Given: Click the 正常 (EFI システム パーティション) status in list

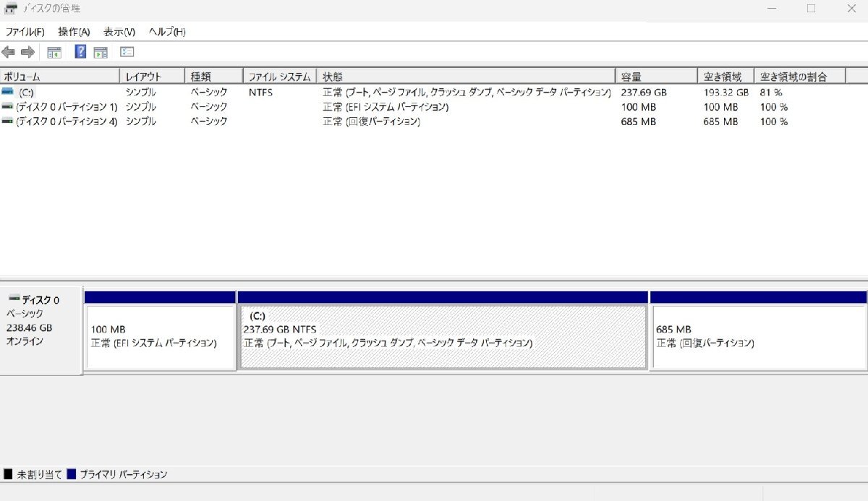Looking at the screenshot, I should (386, 107).
